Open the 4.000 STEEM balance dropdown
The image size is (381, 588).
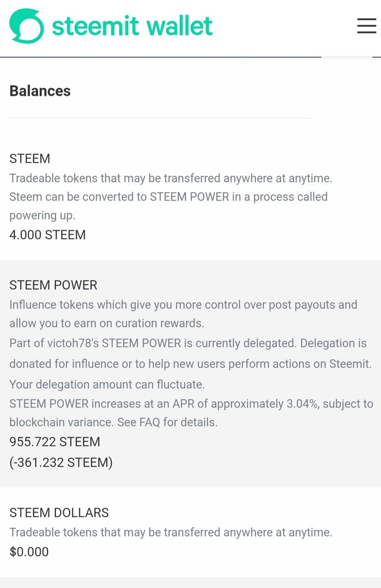coord(48,234)
